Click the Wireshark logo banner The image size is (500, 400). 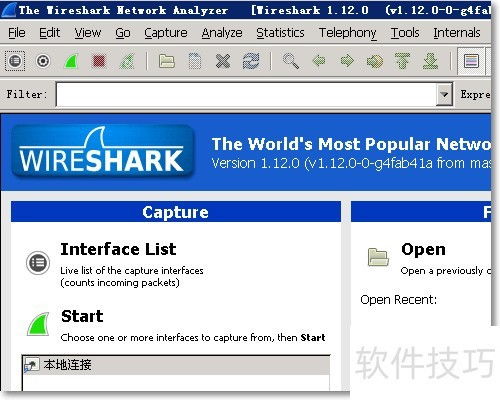click(103, 151)
